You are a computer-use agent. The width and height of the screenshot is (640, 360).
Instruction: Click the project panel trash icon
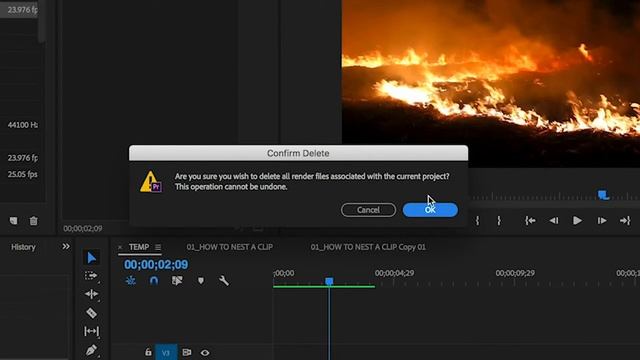point(33,221)
